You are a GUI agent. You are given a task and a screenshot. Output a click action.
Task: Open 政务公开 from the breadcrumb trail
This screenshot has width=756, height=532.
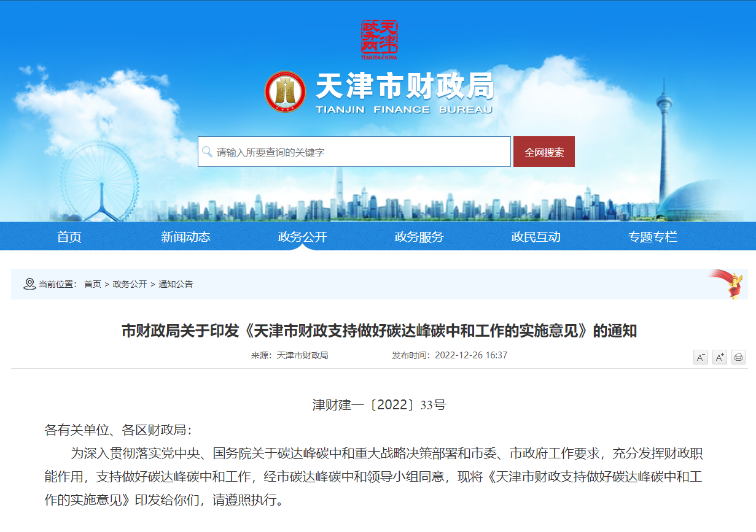pos(131,284)
